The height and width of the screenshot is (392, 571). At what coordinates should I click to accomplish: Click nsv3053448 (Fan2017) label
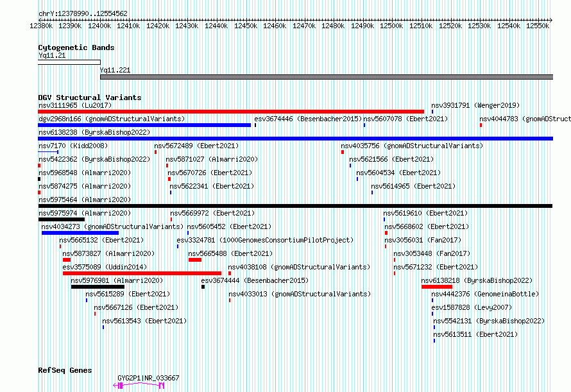pyautogui.click(x=432, y=253)
